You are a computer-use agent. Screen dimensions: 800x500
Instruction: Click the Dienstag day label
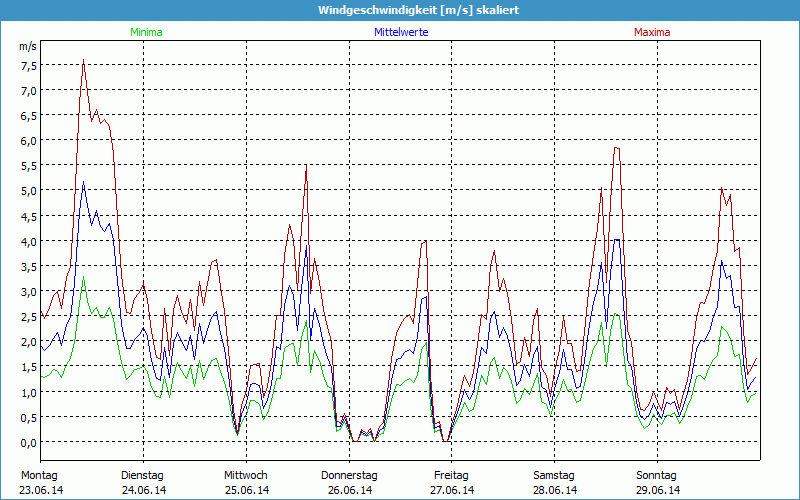click(x=142, y=476)
